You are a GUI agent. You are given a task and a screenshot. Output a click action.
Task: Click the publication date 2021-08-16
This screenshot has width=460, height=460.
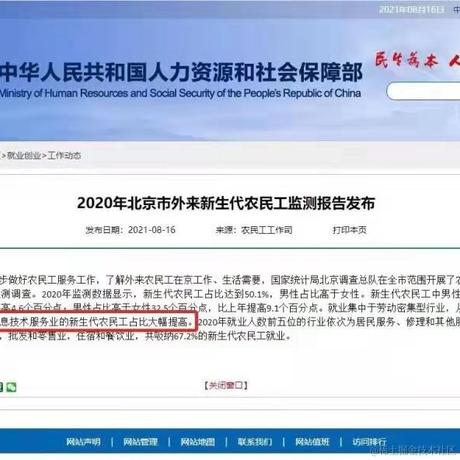152,230
